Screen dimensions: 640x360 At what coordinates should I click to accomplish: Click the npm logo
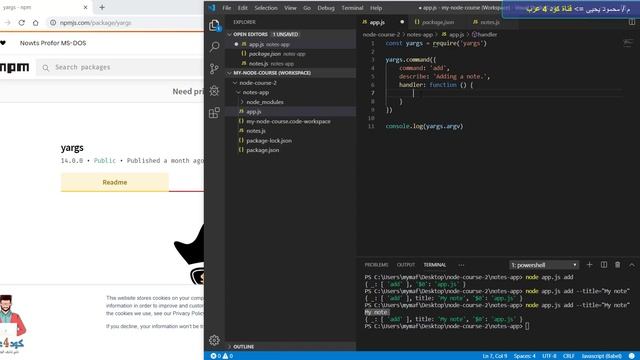14,67
